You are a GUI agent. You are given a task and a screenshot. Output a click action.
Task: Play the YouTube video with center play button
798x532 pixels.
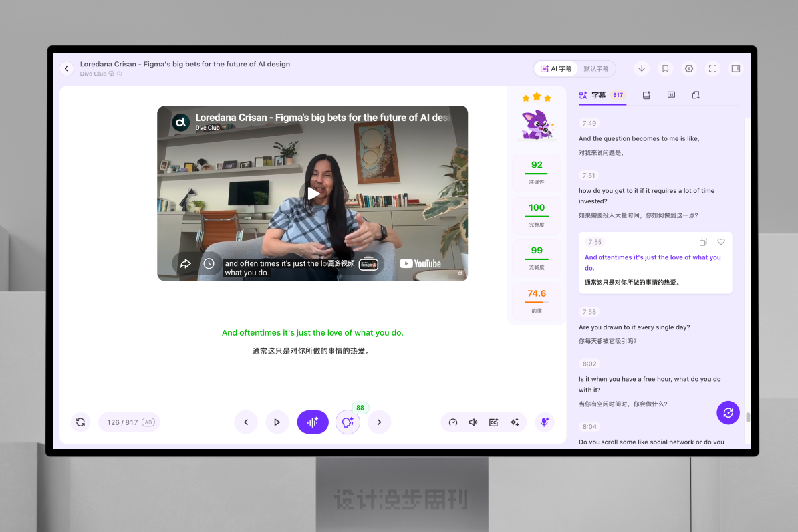tap(313, 194)
